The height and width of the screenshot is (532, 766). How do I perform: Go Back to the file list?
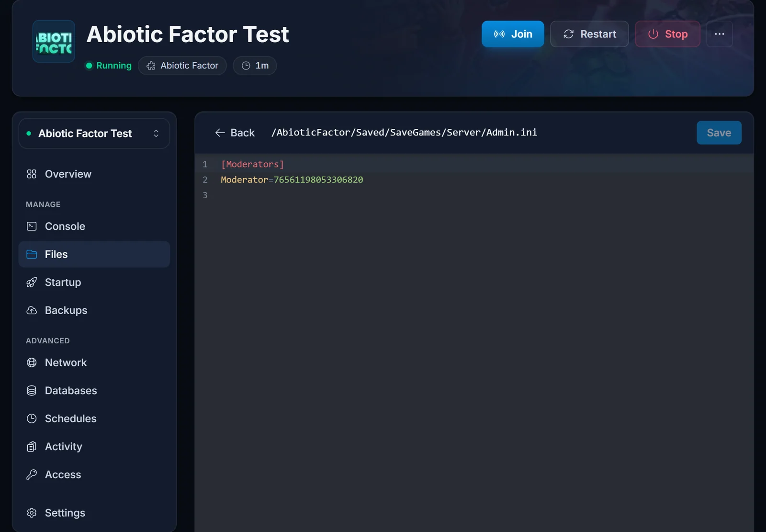coord(235,133)
